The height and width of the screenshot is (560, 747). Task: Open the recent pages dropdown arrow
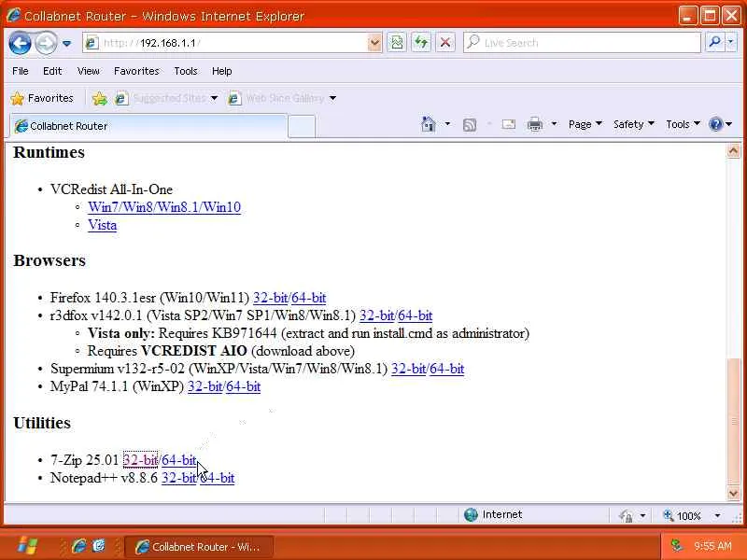pyautogui.click(x=66, y=43)
